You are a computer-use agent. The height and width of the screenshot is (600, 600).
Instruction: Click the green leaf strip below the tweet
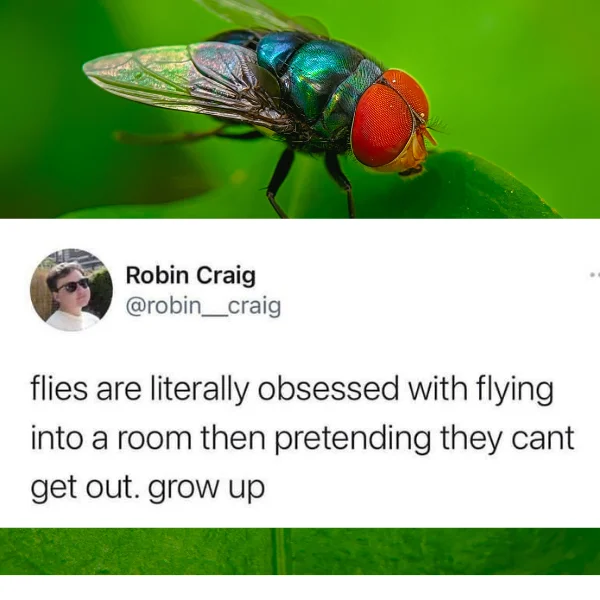300,551
